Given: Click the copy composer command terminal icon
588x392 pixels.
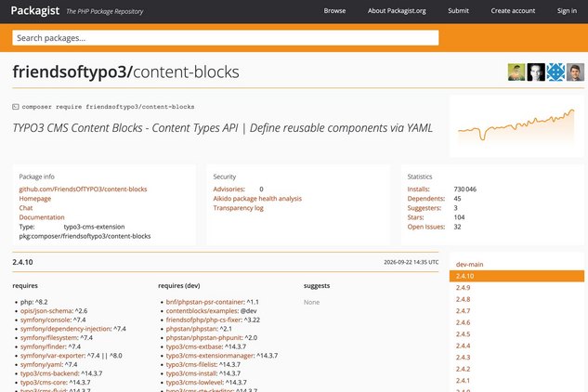Looking at the screenshot, I should tap(16, 107).
